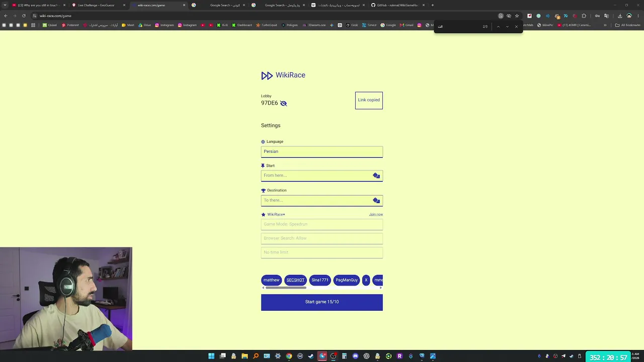This screenshot has height=362, width=644.
Task: Select player chip matthew
Action: pos(271,280)
